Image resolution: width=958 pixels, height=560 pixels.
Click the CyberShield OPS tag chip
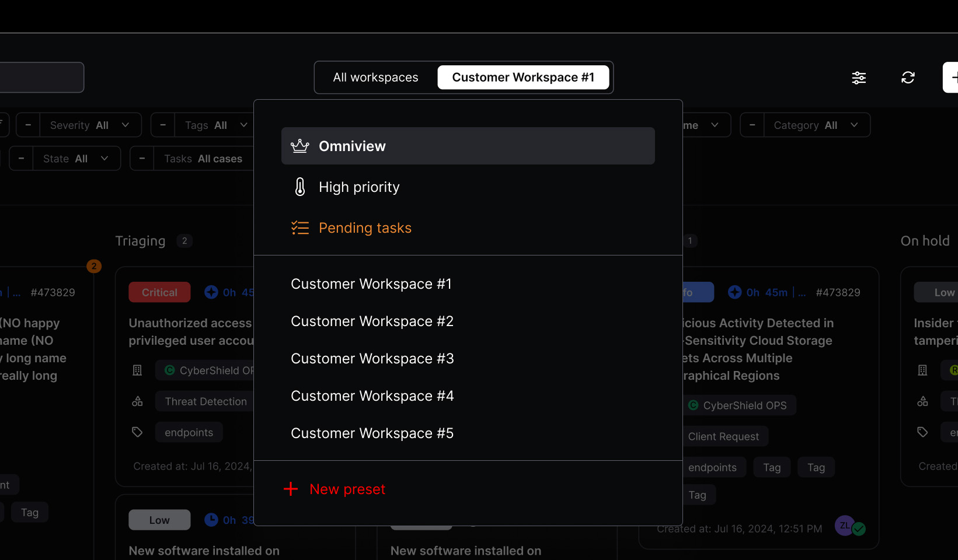(x=738, y=405)
